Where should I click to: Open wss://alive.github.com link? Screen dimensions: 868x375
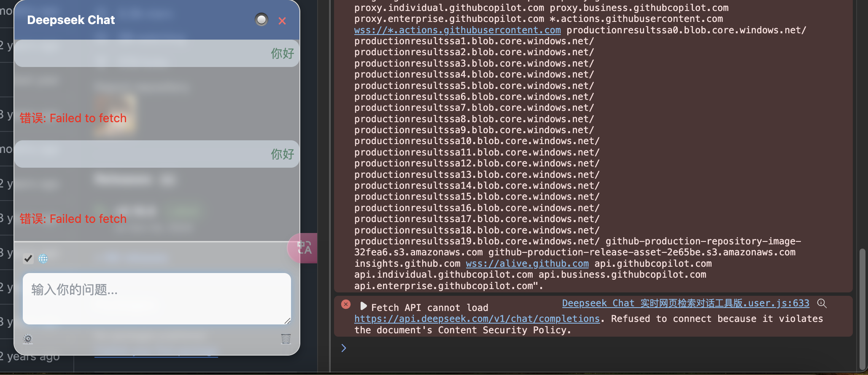click(527, 263)
